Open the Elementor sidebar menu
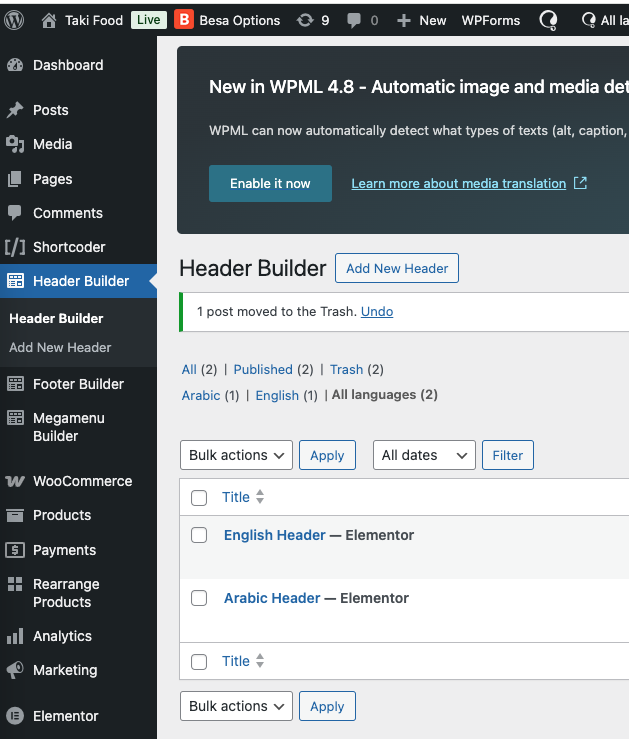629x739 pixels. click(x=65, y=716)
